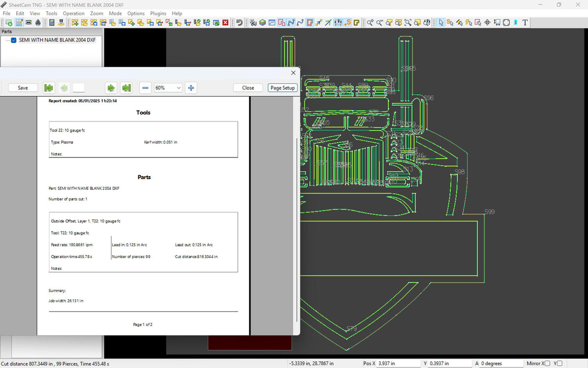Zoom out with magnifier minus icon
This screenshot has width=588, height=368.
(x=380, y=23)
